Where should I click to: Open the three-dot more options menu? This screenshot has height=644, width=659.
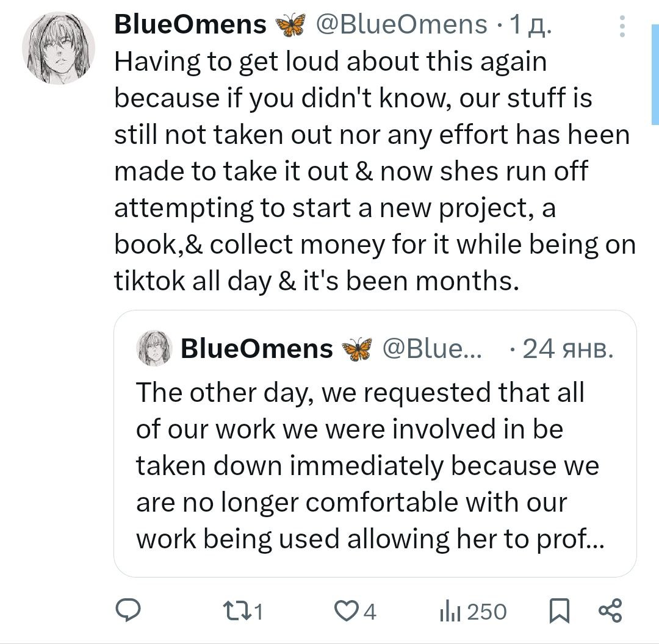[622, 26]
